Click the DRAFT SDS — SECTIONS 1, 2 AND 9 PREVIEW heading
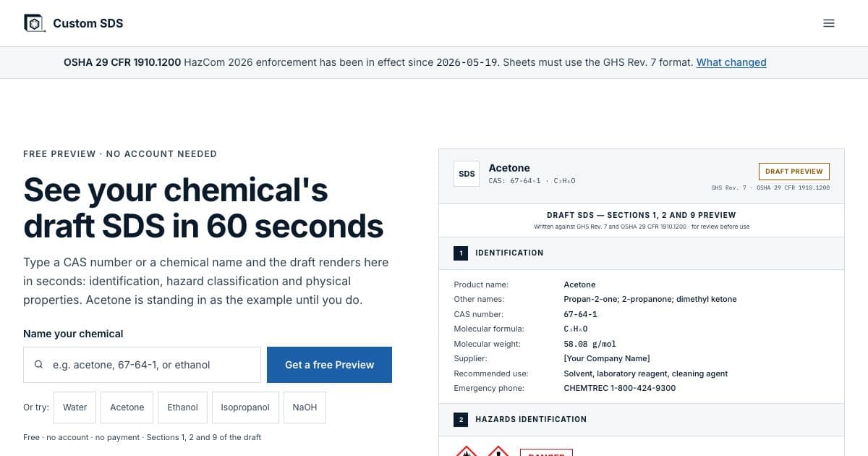The width and height of the screenshot is (868, 456). pos(642,215)
